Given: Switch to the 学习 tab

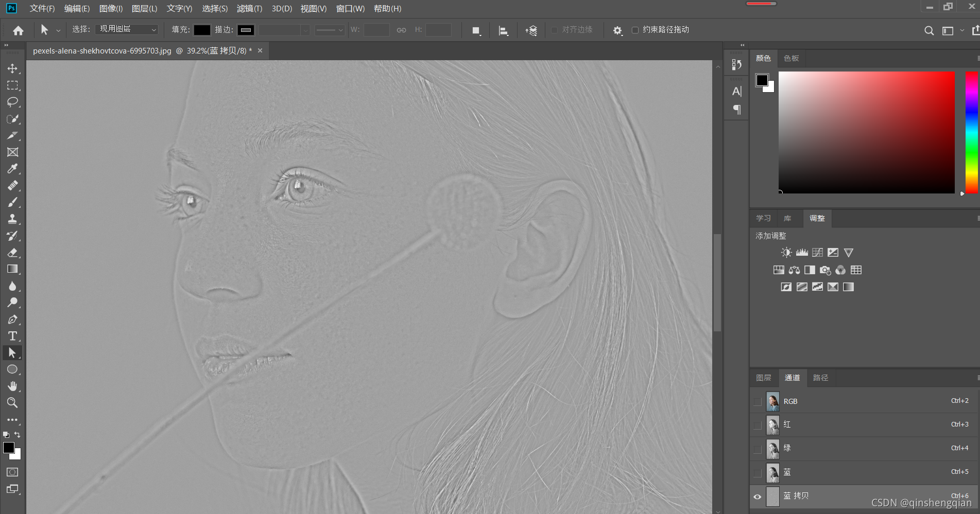Looking at the screenshot, I should point(763,218).
